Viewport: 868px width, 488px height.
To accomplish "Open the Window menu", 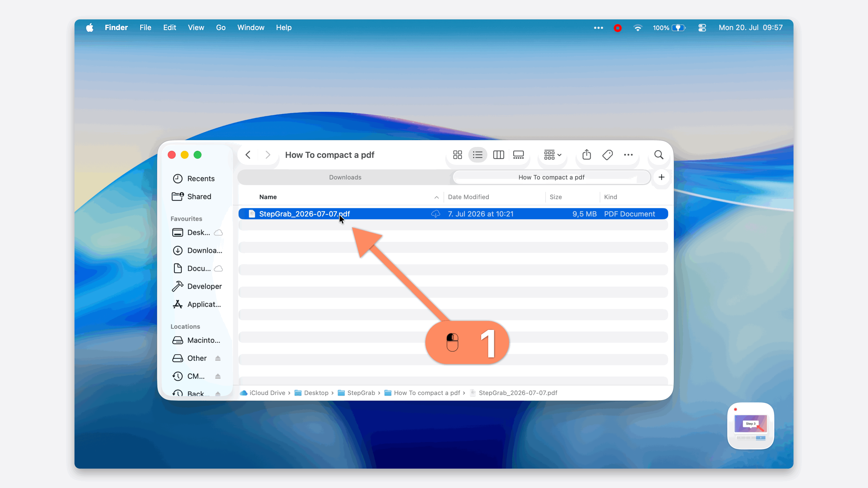I will 251,28.
